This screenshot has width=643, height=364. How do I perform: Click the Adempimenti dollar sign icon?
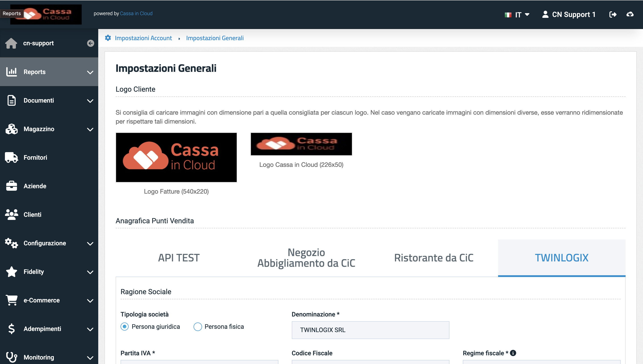coord(12,329)
